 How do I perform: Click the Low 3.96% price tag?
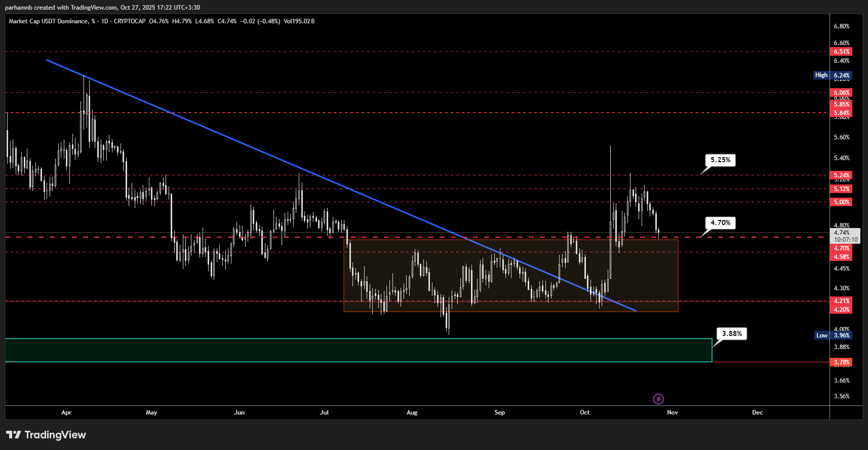[x=833, y=335]
